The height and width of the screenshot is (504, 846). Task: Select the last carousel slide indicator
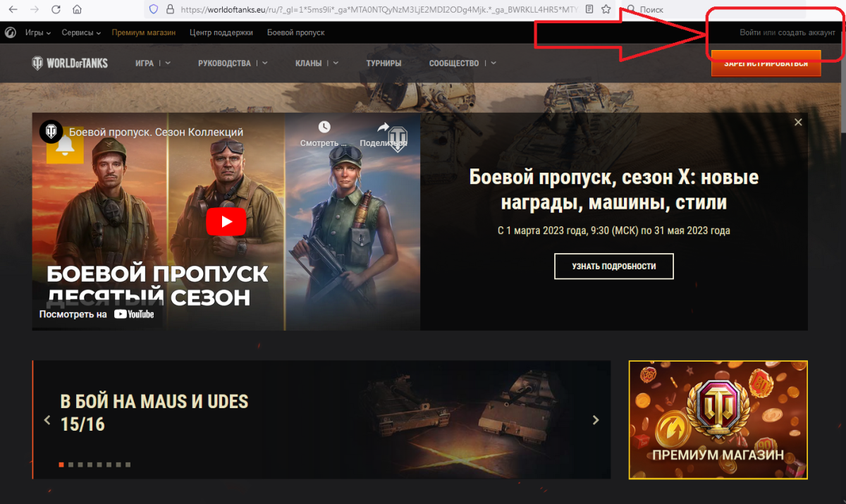[128, 465]
